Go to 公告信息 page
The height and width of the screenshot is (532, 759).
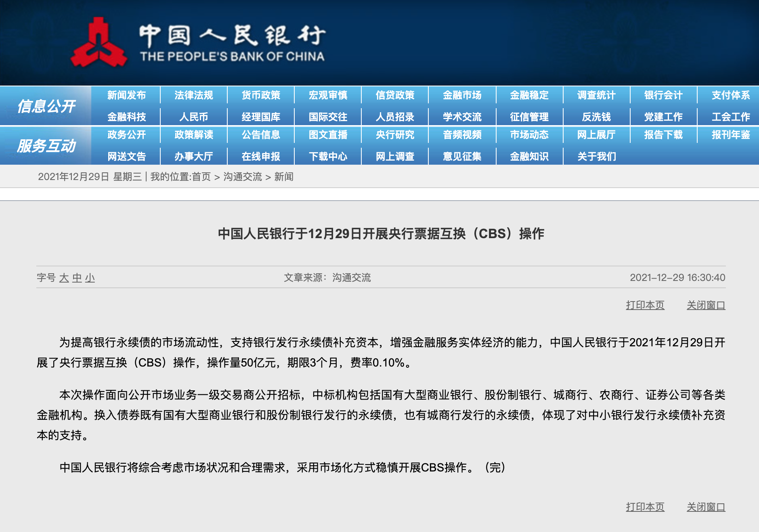261,135
